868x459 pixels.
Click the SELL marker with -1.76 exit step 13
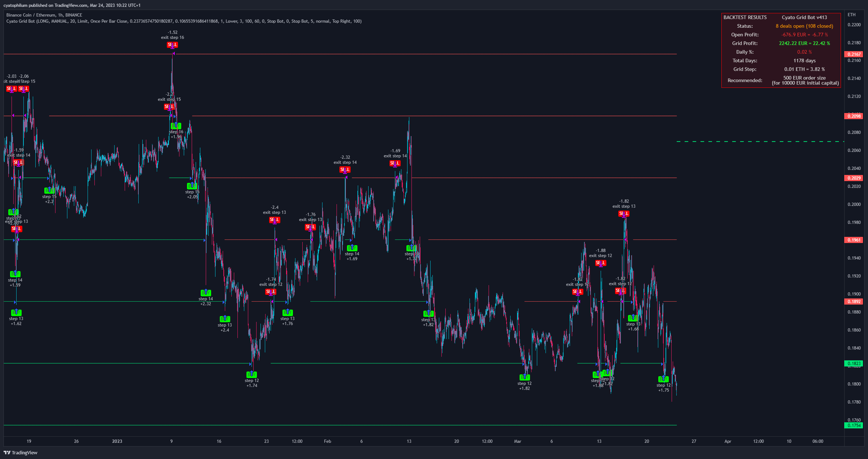point(311,227)
